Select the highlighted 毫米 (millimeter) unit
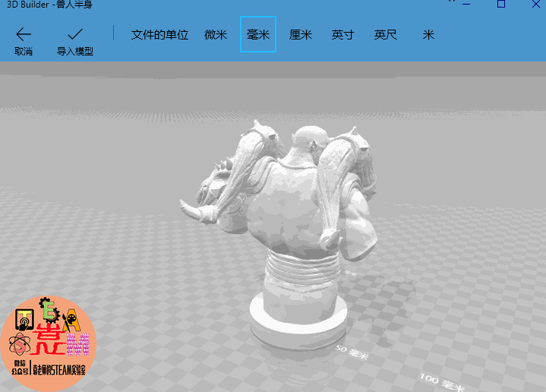Screen dimensions: 546x392 (x=258, y=35)
